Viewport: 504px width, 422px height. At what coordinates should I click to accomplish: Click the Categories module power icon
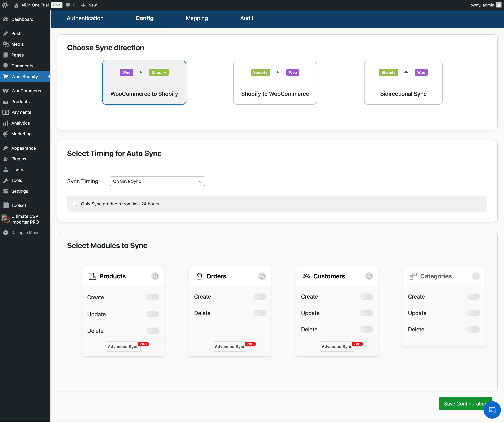[x=476, y=276]
